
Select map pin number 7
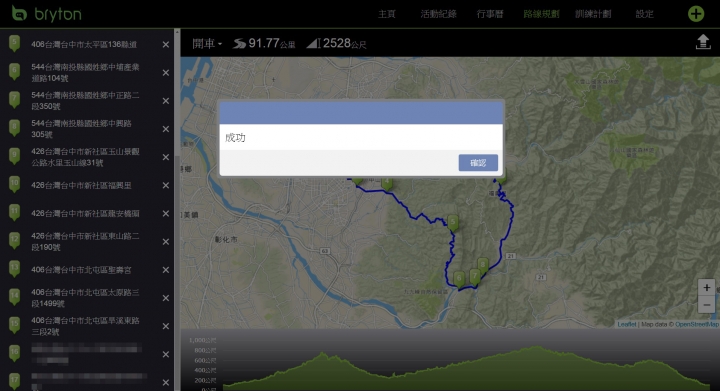click(475, 277)
